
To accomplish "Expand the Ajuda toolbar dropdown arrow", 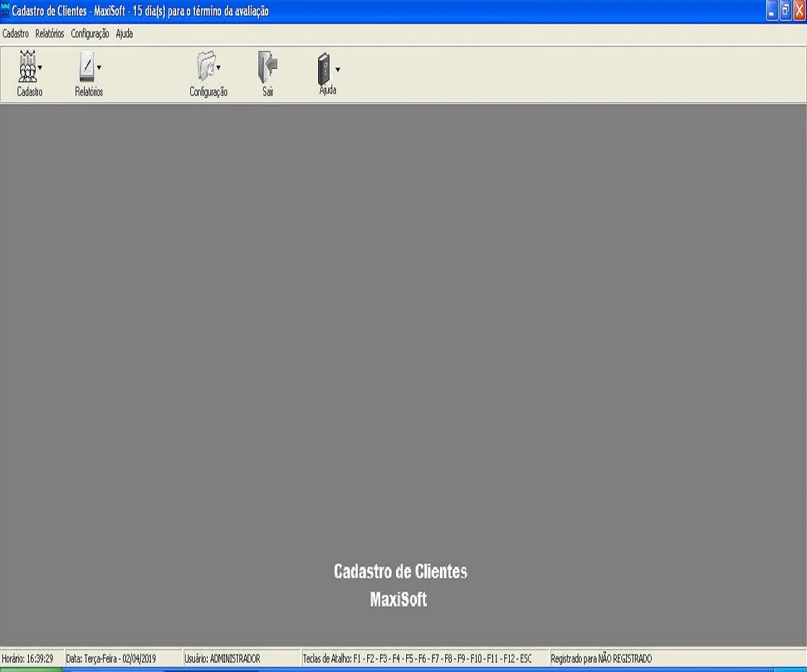I will (338, 69).
